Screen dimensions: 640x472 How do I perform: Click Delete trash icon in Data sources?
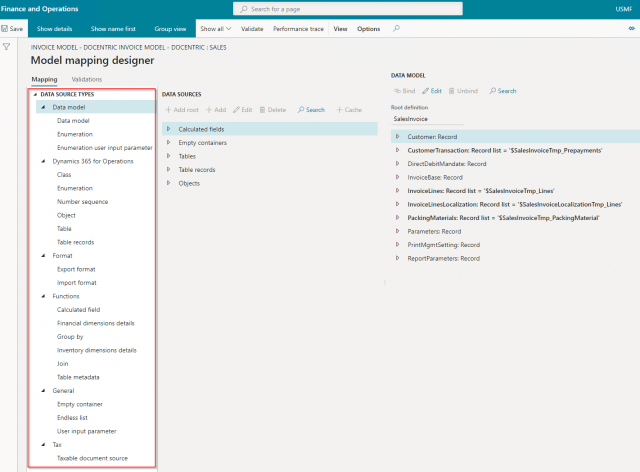262,110
